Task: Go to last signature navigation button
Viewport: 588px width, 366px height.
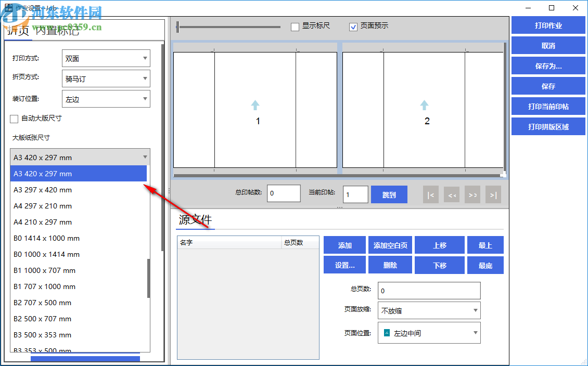Action: [x=493, y=195]
